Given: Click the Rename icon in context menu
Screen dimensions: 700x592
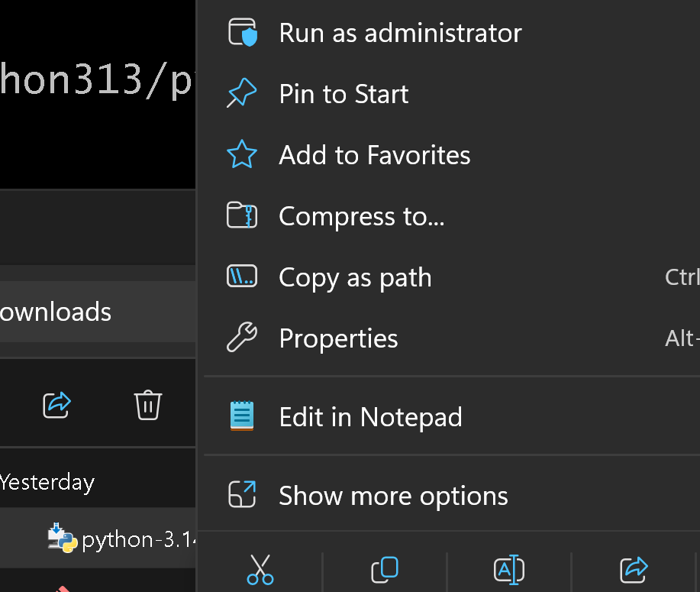Looking at the screenshot, I should point(509,569).
